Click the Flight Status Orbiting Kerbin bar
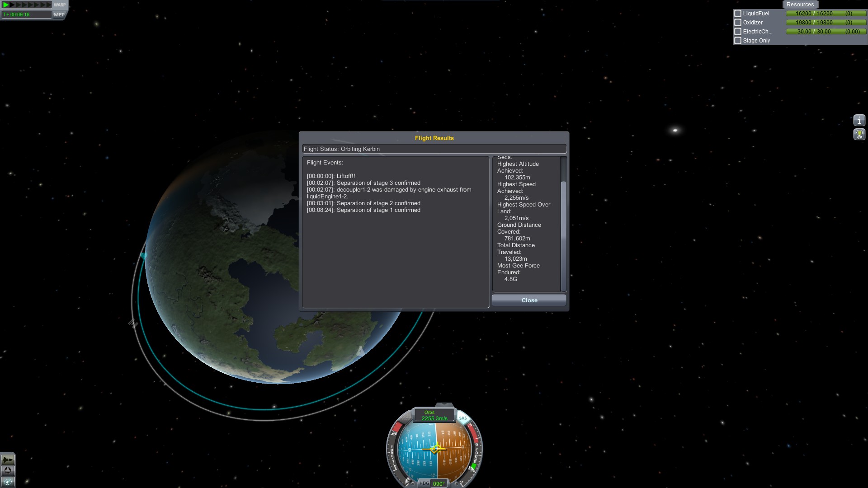868x488 pixels. 434,149
